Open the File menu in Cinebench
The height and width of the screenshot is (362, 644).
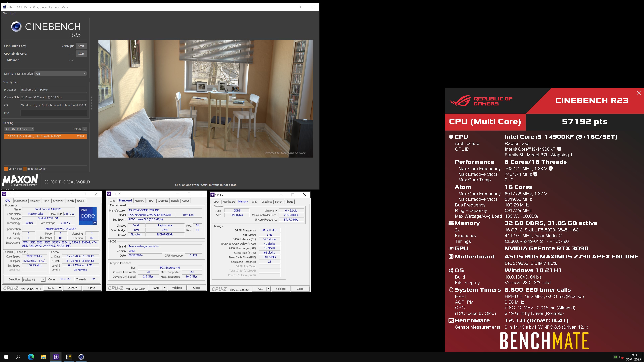(x=5, y=13)
